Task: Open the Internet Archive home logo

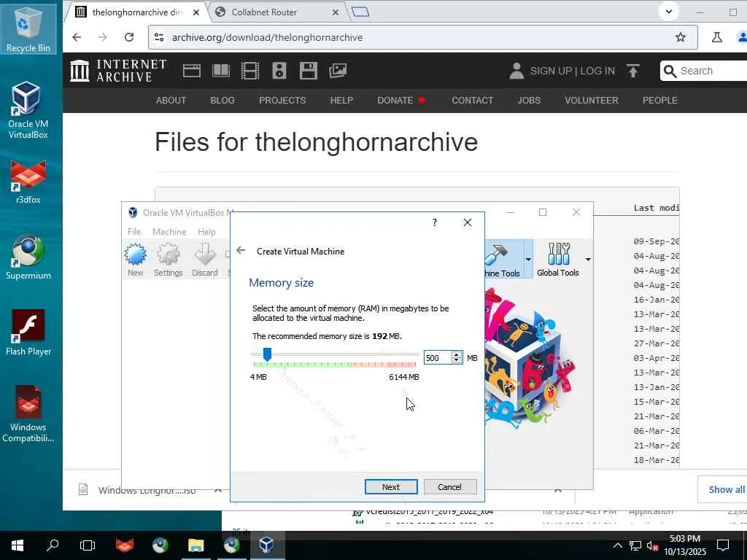Action: 118,71
